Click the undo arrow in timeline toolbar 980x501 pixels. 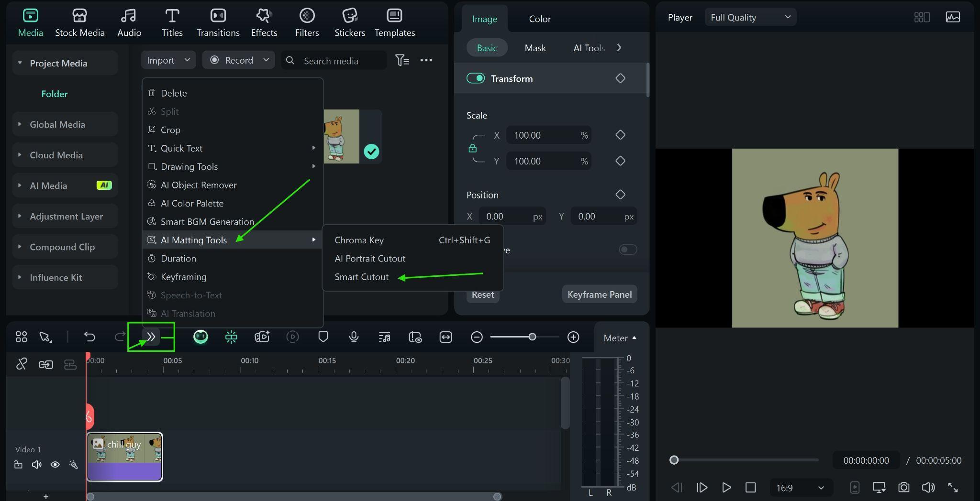[89, 337]
